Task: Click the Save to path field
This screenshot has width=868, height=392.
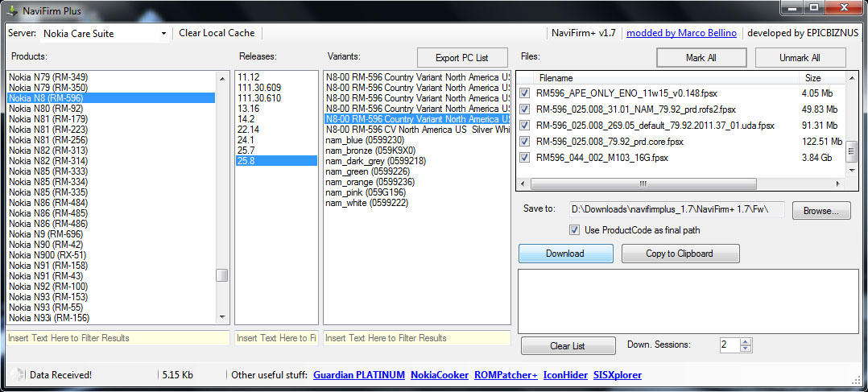Action: (x=676, y=209)
